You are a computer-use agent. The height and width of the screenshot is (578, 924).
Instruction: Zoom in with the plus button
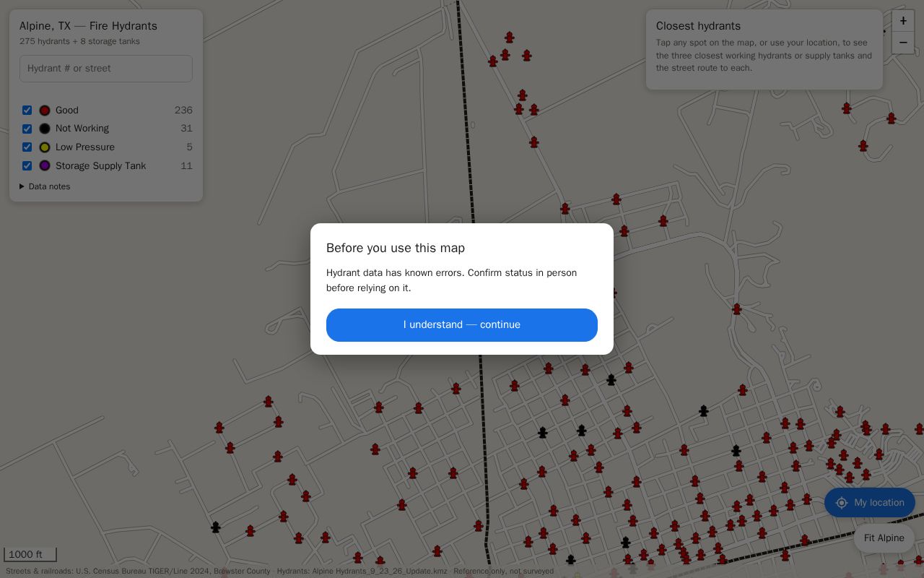[x=903, y=21]
